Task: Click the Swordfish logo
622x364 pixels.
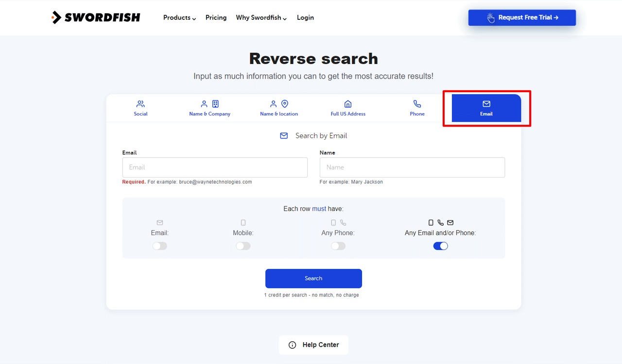Action: coord(96,17)
